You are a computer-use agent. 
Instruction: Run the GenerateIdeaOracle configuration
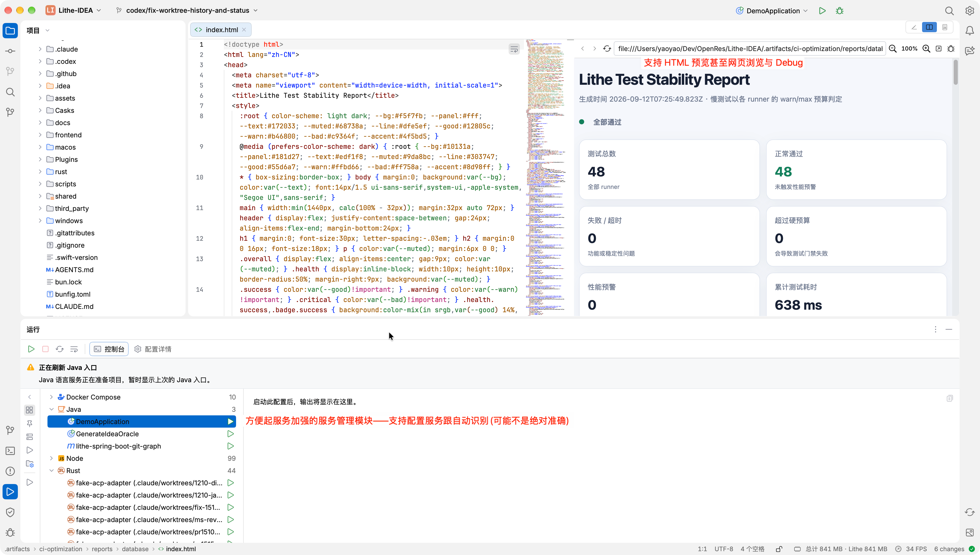[230, 434]
